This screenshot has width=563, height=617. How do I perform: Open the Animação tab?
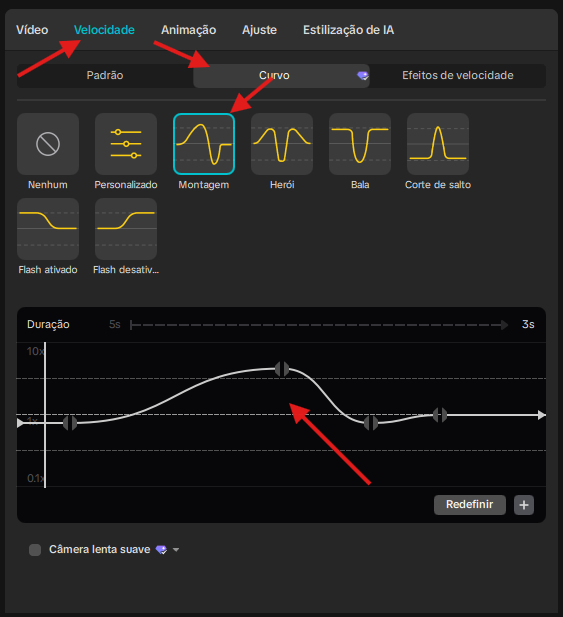tap(188, 30)
